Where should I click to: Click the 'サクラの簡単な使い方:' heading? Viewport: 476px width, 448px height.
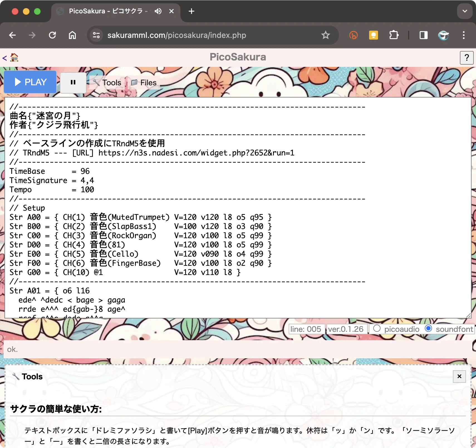[56, 409]
